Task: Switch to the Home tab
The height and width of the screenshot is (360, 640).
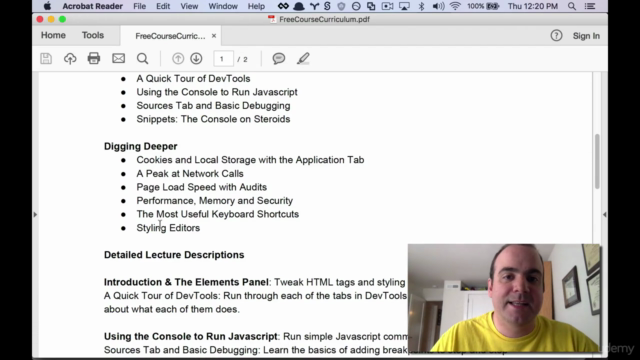Action: pos(53,35)
